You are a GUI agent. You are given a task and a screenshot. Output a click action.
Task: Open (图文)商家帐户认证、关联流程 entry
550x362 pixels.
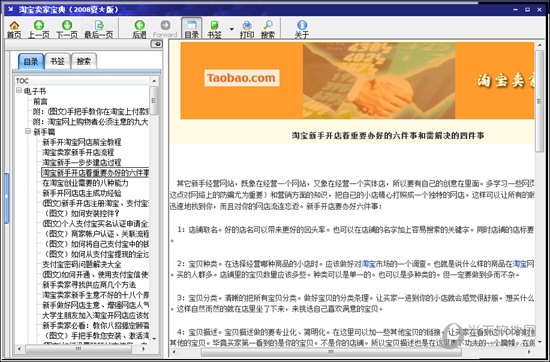(96, 234)
